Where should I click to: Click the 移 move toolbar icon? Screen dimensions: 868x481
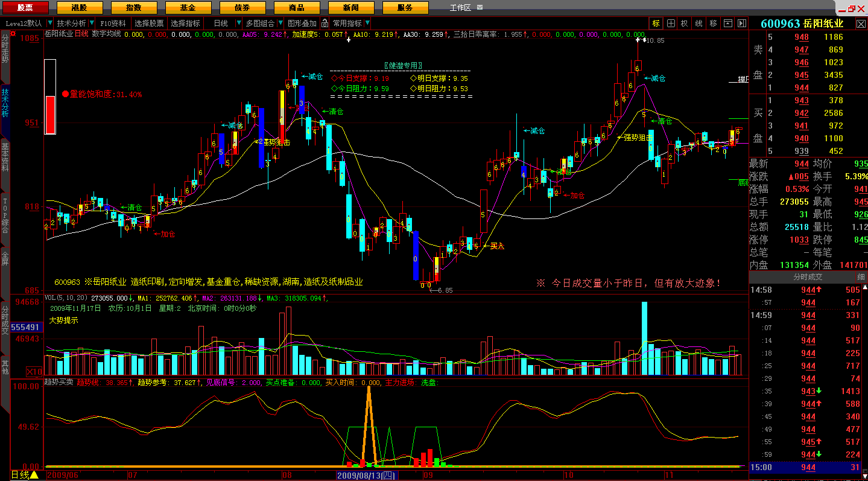click(714, 24)
